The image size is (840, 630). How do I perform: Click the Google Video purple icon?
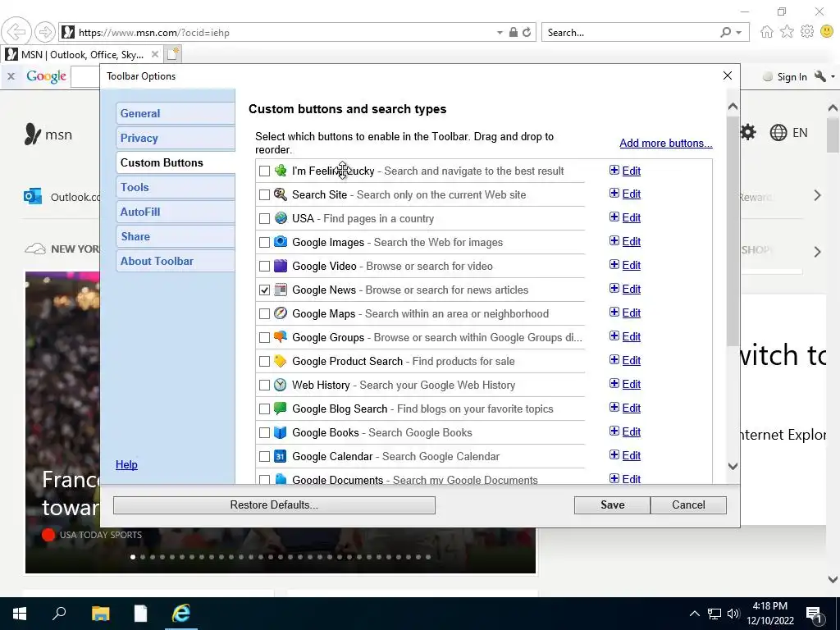click(281, 266)
